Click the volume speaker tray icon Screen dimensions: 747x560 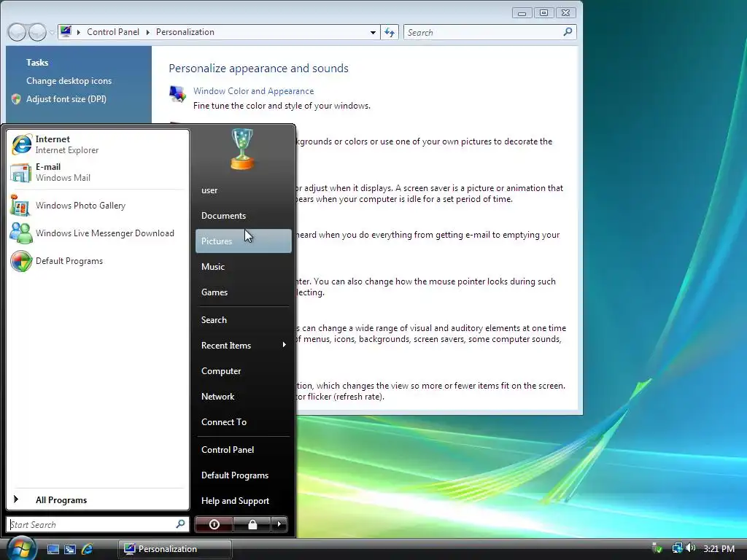pyautogui.click(x=692, y=548)
